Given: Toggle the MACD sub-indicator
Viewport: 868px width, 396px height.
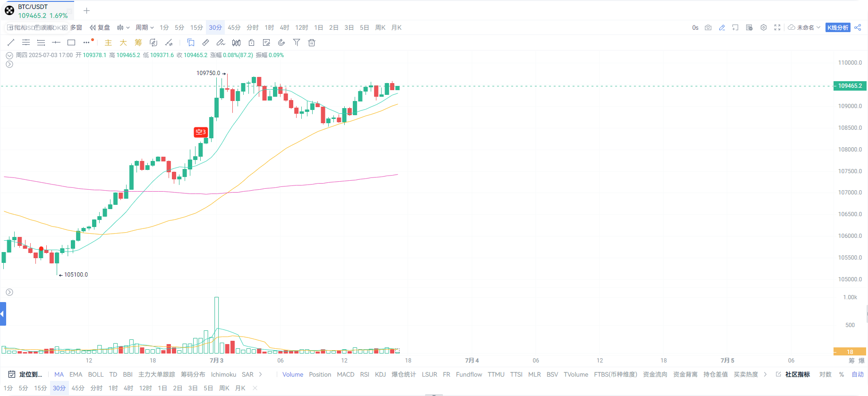Looking at the screenshot, I should (345, 374).
